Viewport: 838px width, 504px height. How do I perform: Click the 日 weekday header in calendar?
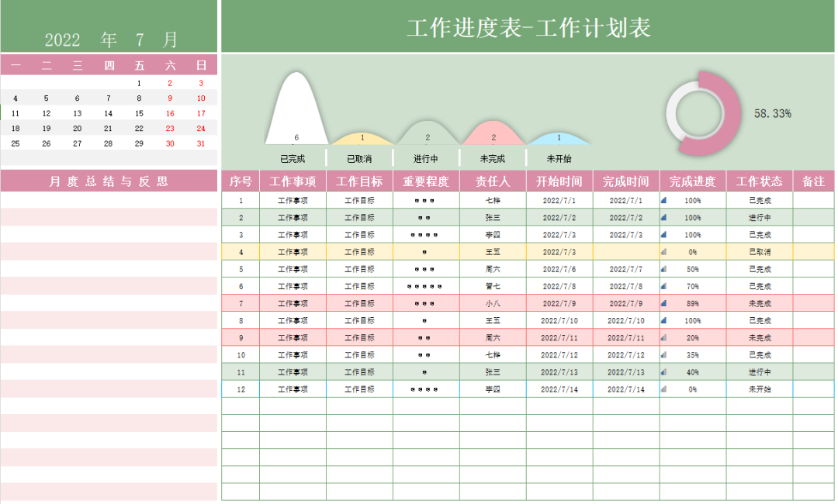pos(201,65)
